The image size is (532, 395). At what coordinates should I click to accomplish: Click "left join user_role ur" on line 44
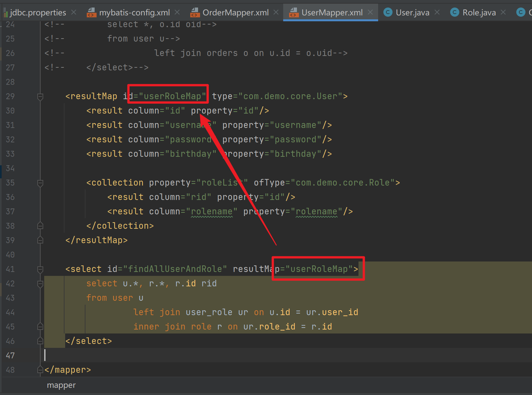[x=191, y=312]
